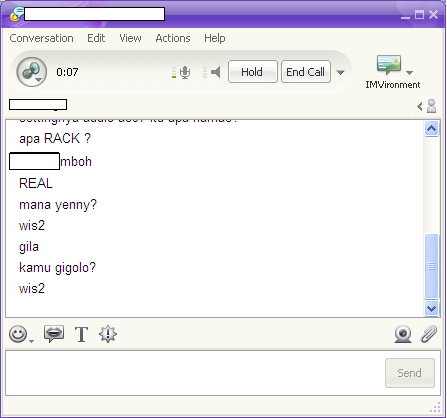Click the message 'REAL'
The width and height of the screenshot is (447, 418).
(36, 183)
